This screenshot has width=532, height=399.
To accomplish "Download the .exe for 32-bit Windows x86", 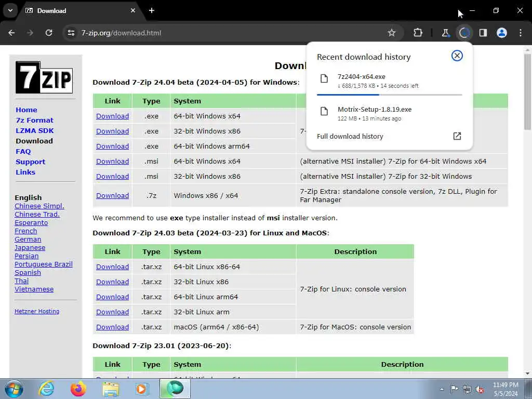I will pyautogui.click(x=112, y=131).
